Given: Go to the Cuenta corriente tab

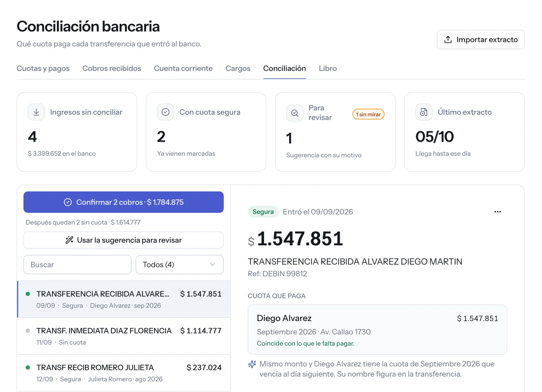Looking at the screenshot, I should pos(183,68).
